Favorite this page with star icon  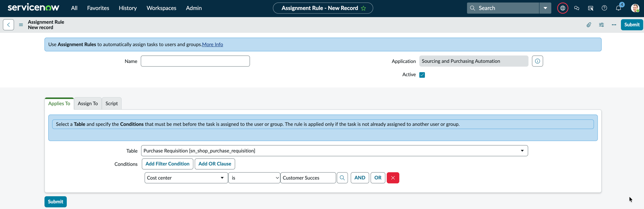pos(364,8)
